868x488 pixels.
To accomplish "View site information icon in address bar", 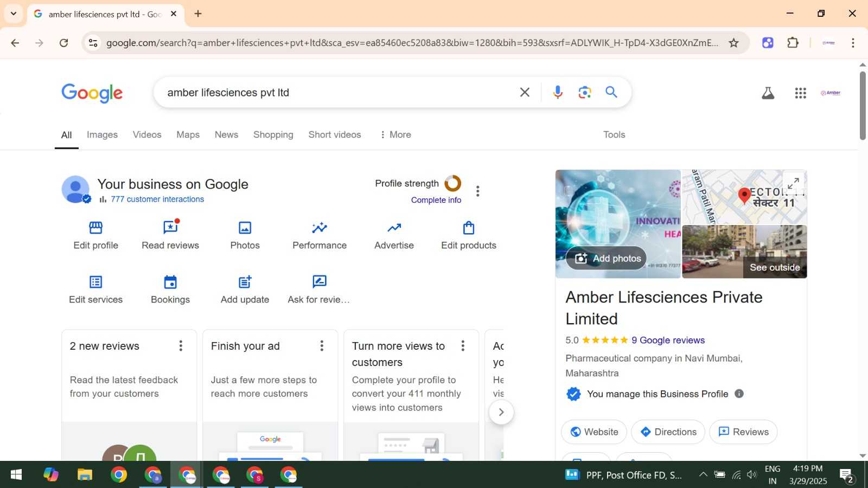I will 93,43.
